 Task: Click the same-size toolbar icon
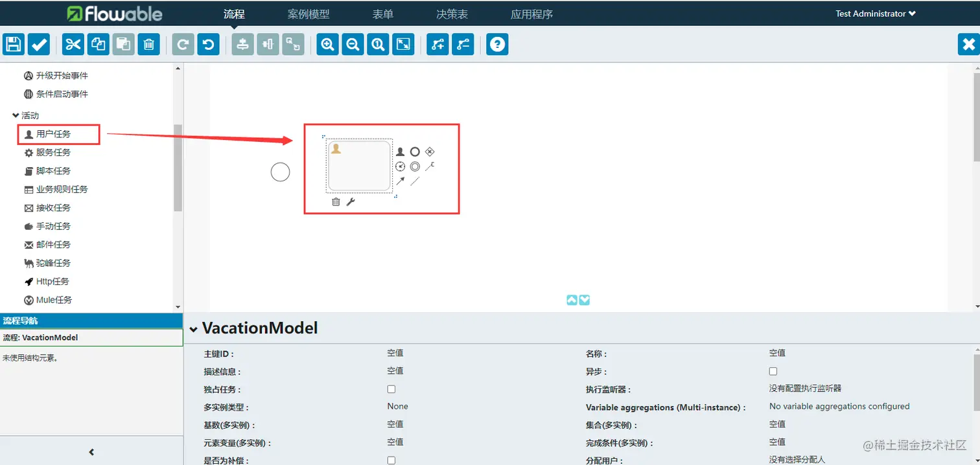click(x=293, y=44)
